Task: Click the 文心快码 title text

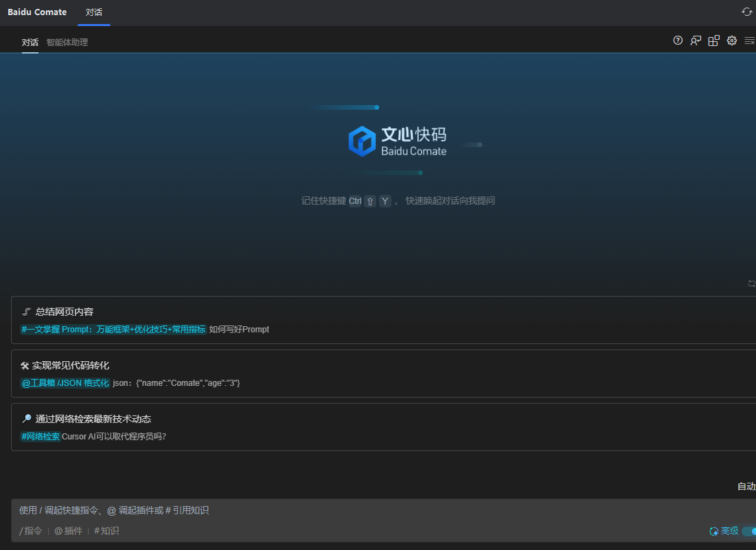Action: tap(413, 134)
